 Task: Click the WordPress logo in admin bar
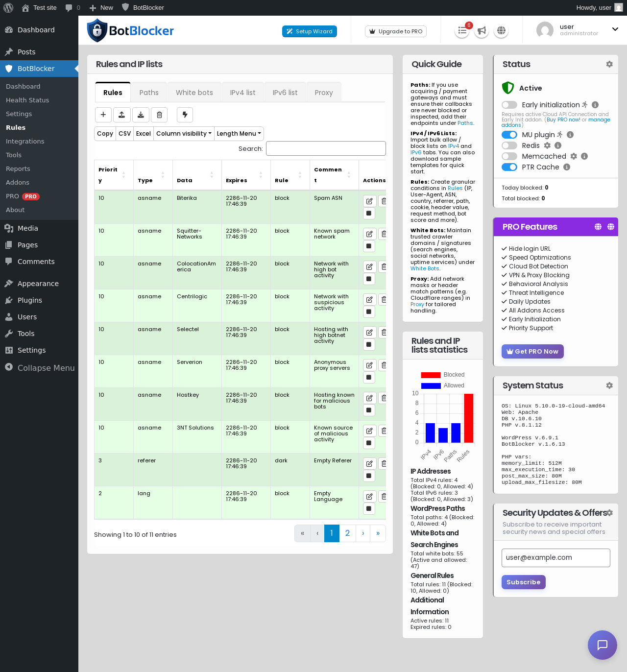point(8,8)
